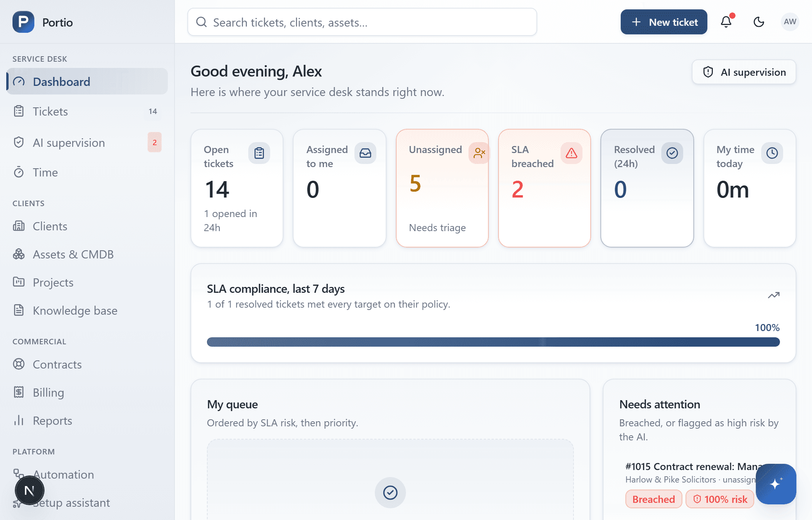This screenshot has height=520, width=812.
Task: Click the Assigned to me inbox icon
Action: point(365,153)
